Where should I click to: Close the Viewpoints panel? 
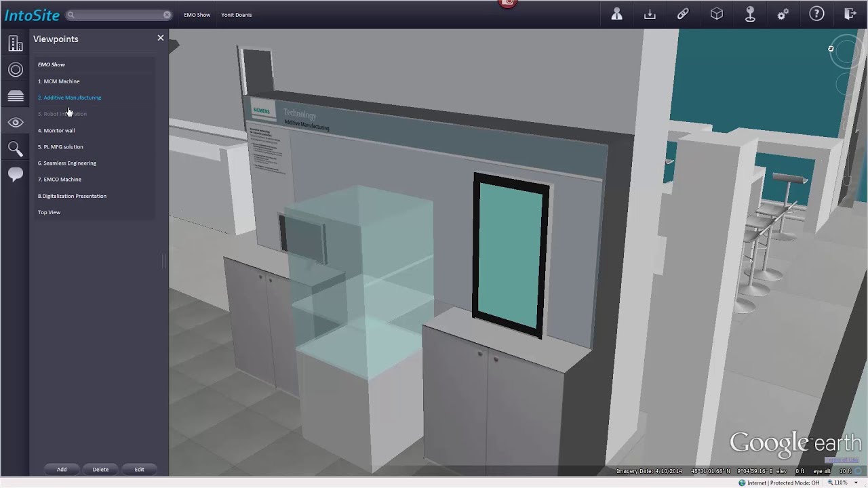[x=161, y=38]
